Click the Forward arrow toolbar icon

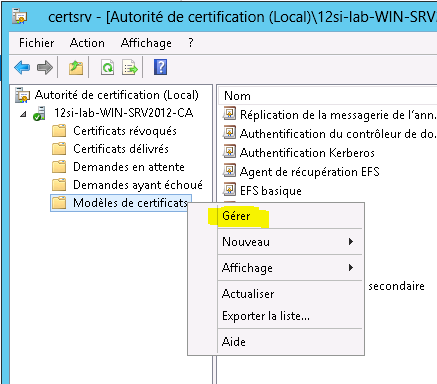(x=45, y=68)
